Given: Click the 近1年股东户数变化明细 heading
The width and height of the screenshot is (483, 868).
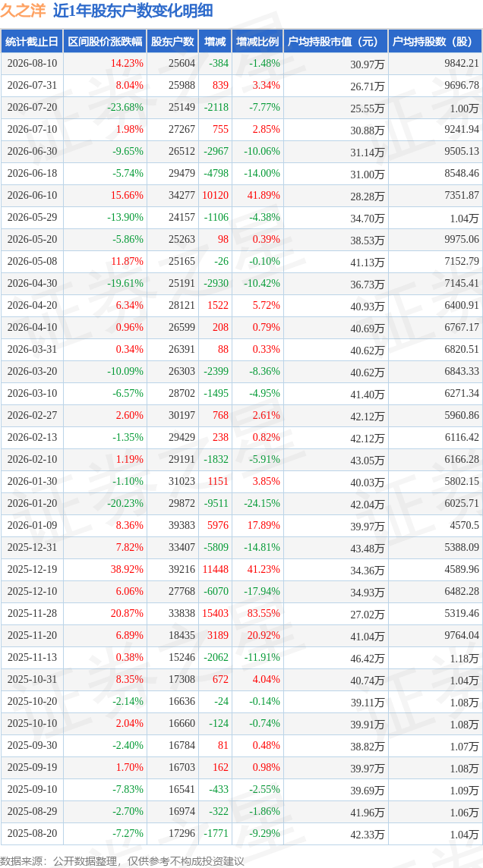Looking at the screenshot, I should point(133,11).
